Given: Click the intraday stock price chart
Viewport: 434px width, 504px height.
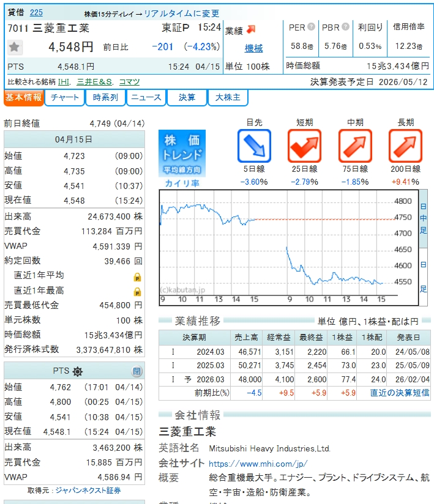Looking at the screenshot, I should [x=288, y=248].
